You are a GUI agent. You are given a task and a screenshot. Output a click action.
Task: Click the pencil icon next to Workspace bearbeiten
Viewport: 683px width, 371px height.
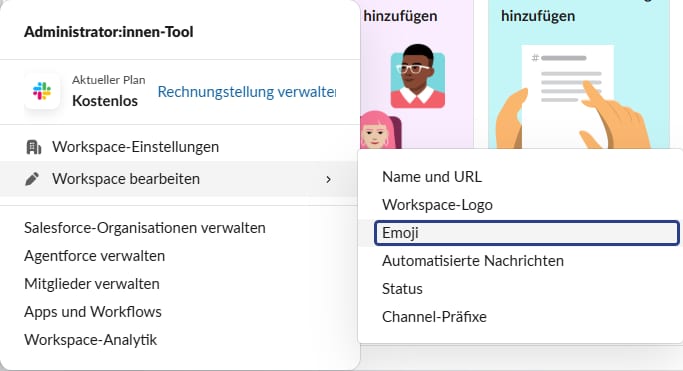(x=32, y=179)
